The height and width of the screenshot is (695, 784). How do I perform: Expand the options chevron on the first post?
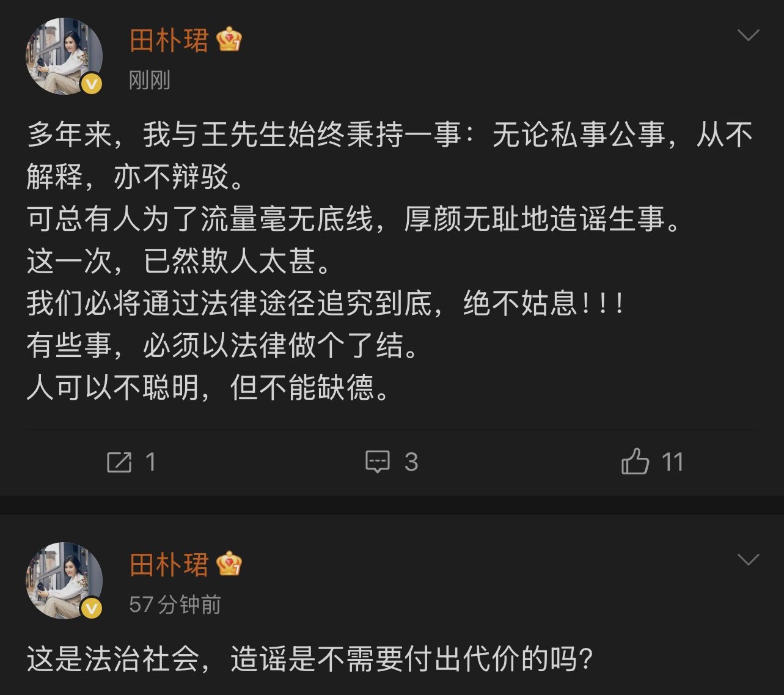point(749,35)
